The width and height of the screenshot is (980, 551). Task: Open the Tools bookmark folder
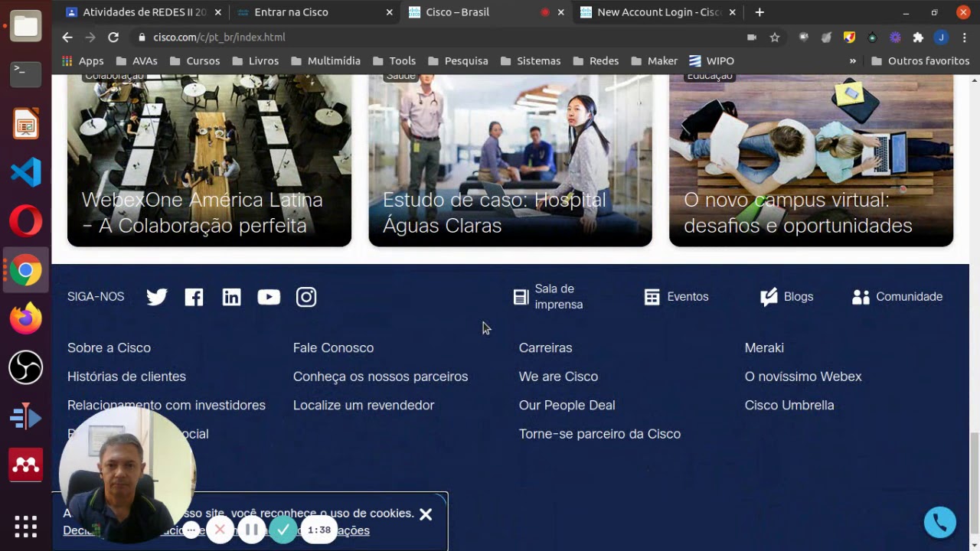[394, 60]
